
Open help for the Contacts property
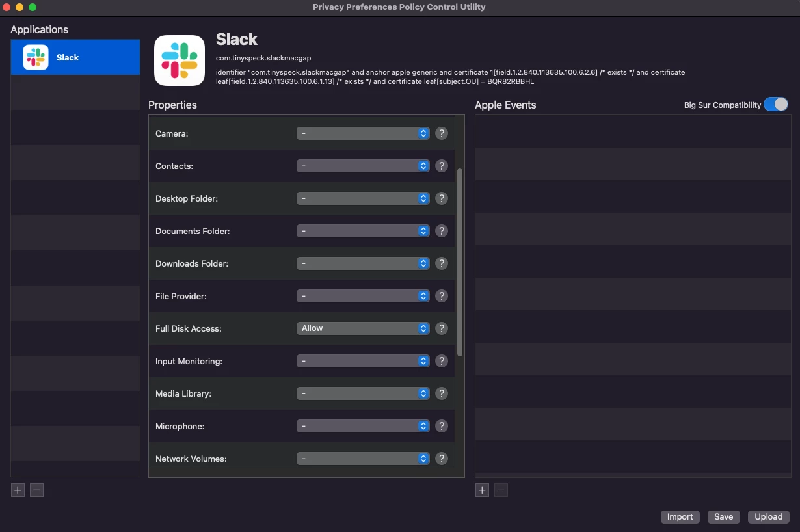pyautogui.click(x=442, y=166)
